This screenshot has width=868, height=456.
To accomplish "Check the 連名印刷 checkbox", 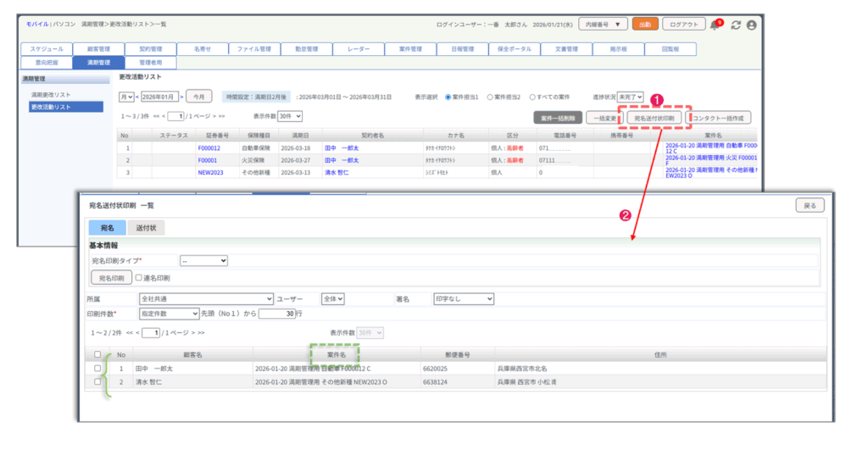I will coord(140,277).
